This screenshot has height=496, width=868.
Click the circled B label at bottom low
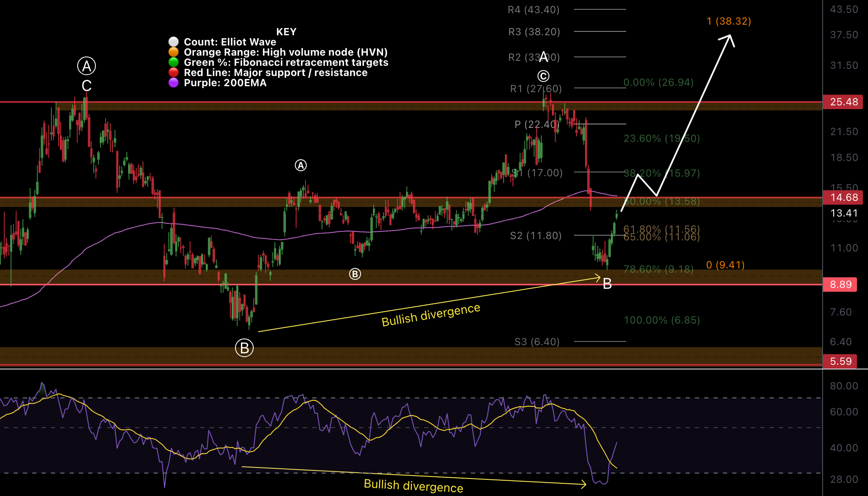(x=244, y=348)
